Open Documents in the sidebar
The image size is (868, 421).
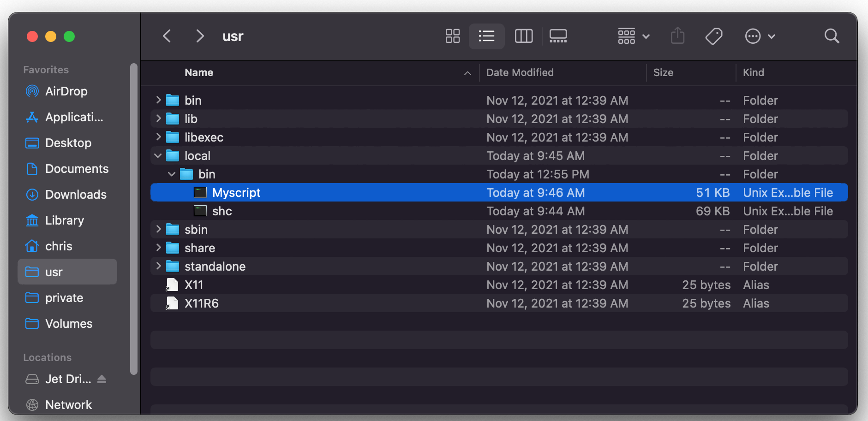(x=67, y=169)
